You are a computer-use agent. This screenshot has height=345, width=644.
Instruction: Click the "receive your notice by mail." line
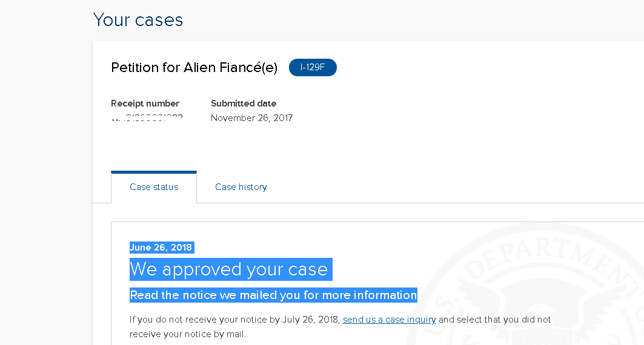(188, 333)
